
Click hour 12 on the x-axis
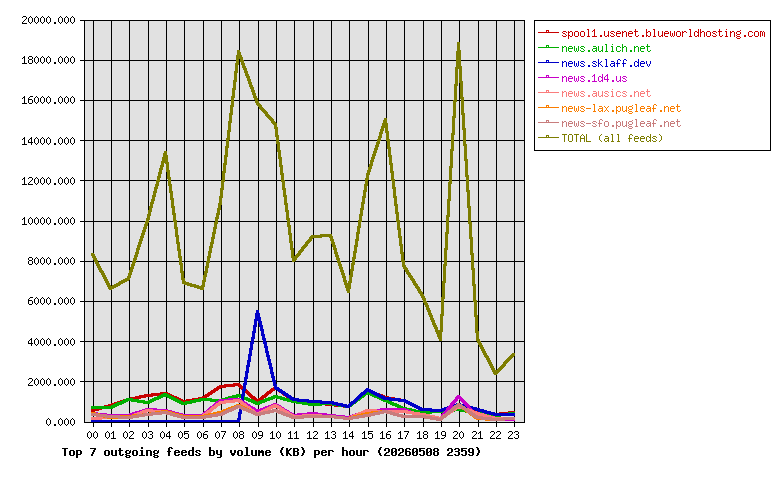coord(312,435)
